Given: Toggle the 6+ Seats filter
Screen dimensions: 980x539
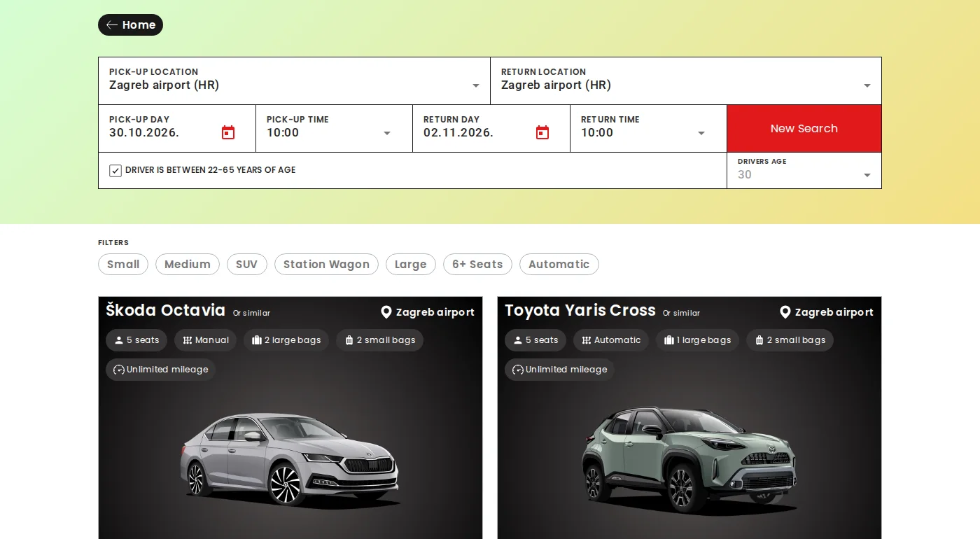Looking at the screenshot, I should 477,265.
